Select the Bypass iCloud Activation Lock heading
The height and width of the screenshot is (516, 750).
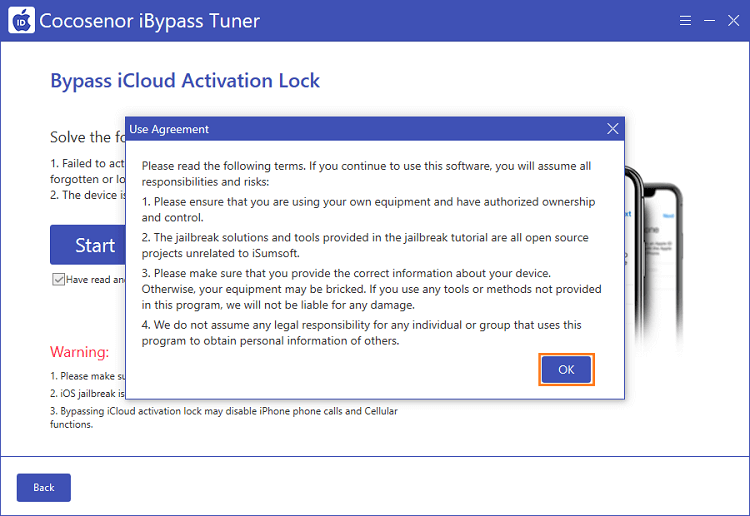185,80
